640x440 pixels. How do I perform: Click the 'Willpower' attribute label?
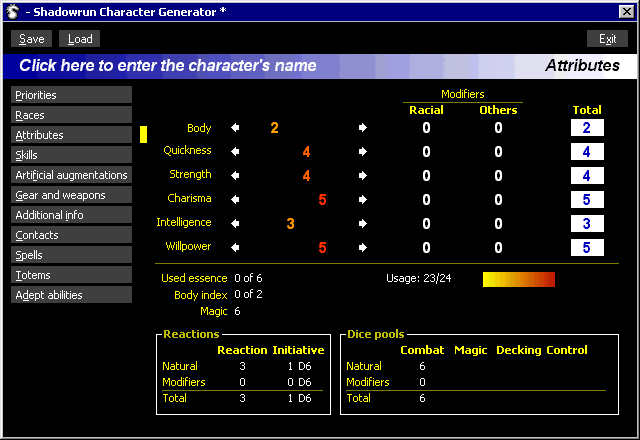[x=188, y=246]
